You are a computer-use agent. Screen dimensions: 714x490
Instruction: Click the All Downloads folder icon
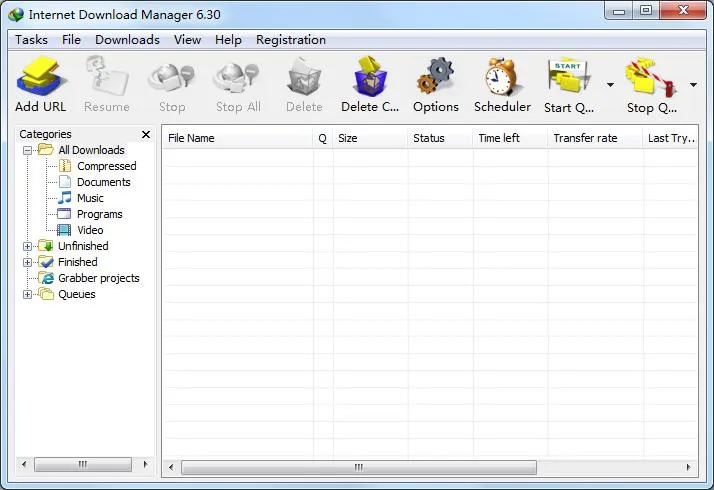click(x=46, y=149)
